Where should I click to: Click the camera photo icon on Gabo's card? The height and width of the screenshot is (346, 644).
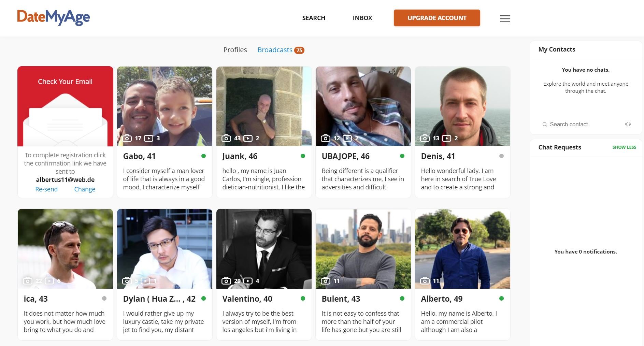tap(127, 138)
